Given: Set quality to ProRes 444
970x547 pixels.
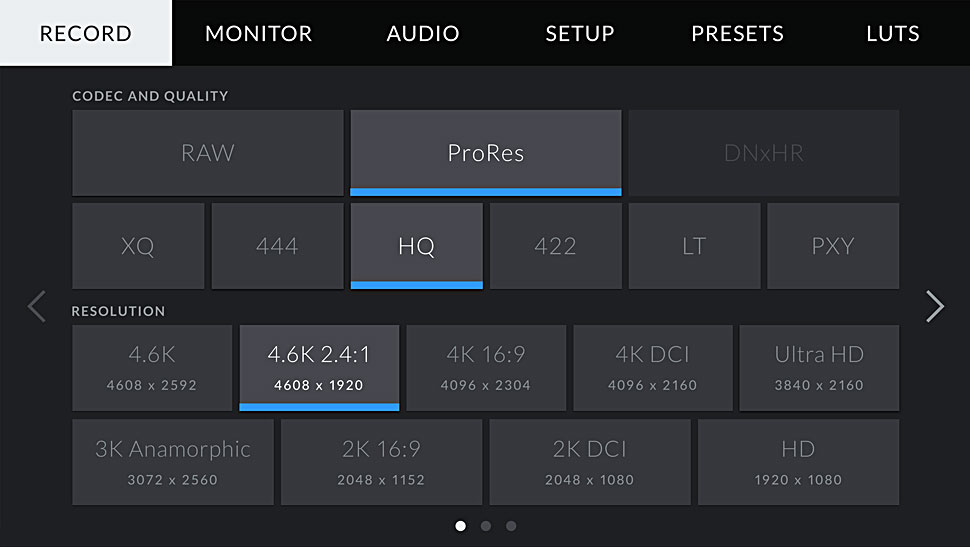Looking at the screenshot, I should pyautogui.click(x=277, y=246).
